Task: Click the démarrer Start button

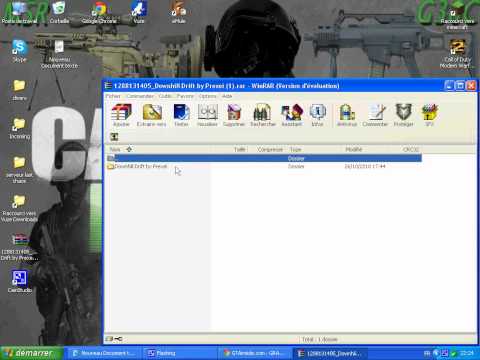Action: (31, 353)
